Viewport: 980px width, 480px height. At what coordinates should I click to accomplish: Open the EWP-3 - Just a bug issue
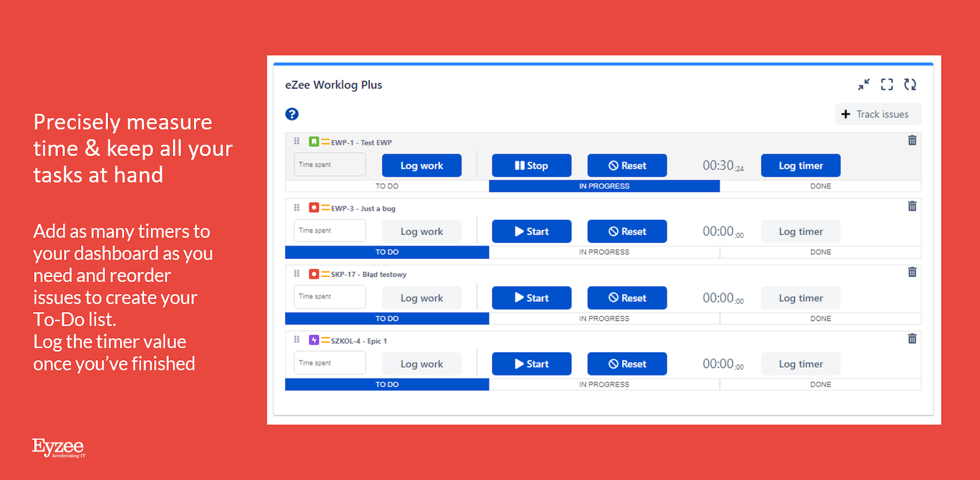point(363,209)
